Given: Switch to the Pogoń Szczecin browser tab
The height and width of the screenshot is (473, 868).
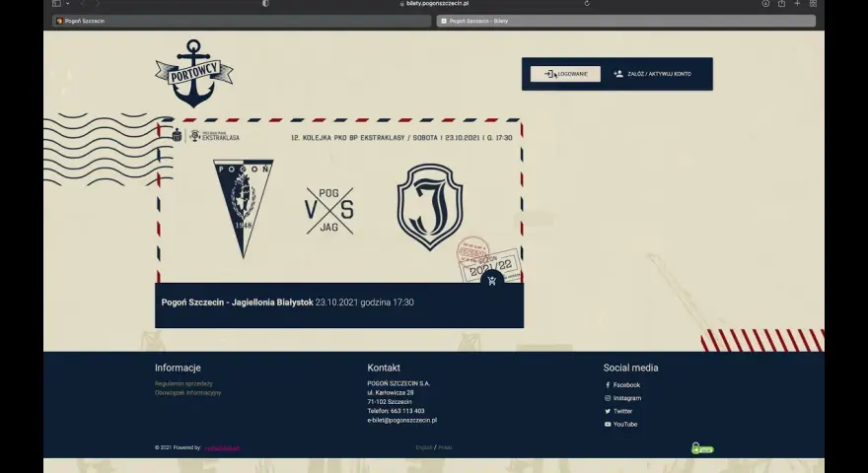Looking at the screenshot, I should [x=242, y=21].
